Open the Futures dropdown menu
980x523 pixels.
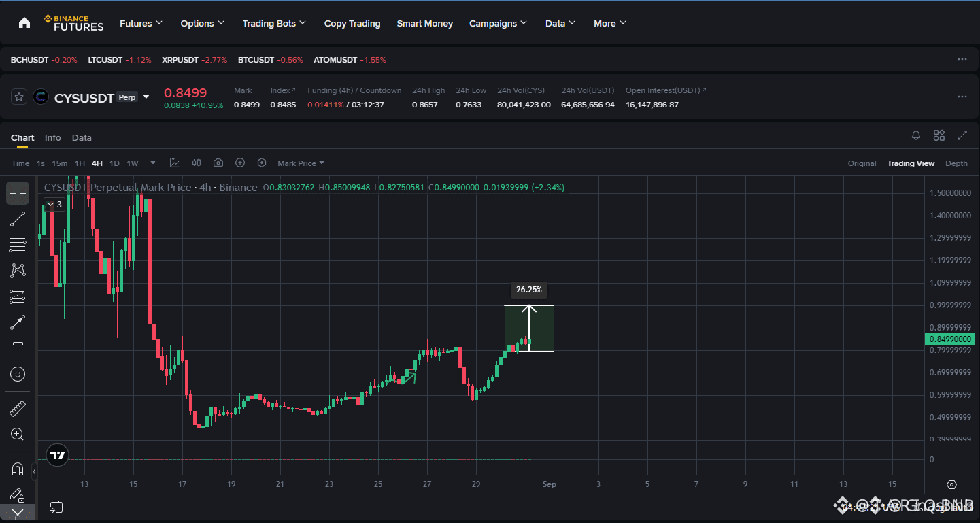pos(141,23)
